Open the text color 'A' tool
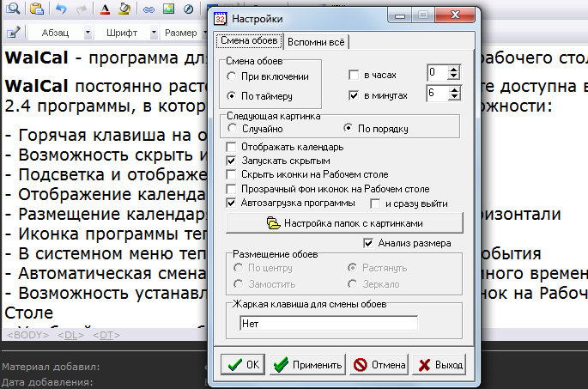588x389 pixels. 106,9
